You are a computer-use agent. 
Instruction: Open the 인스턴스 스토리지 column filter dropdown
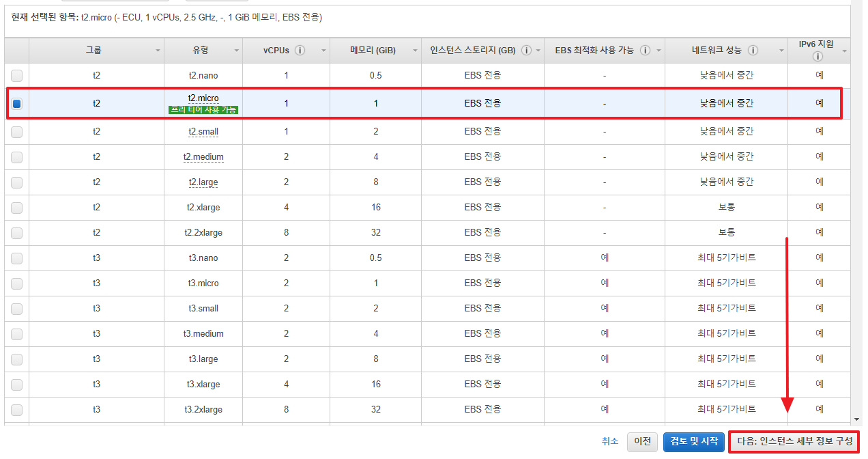coord(538,51)
